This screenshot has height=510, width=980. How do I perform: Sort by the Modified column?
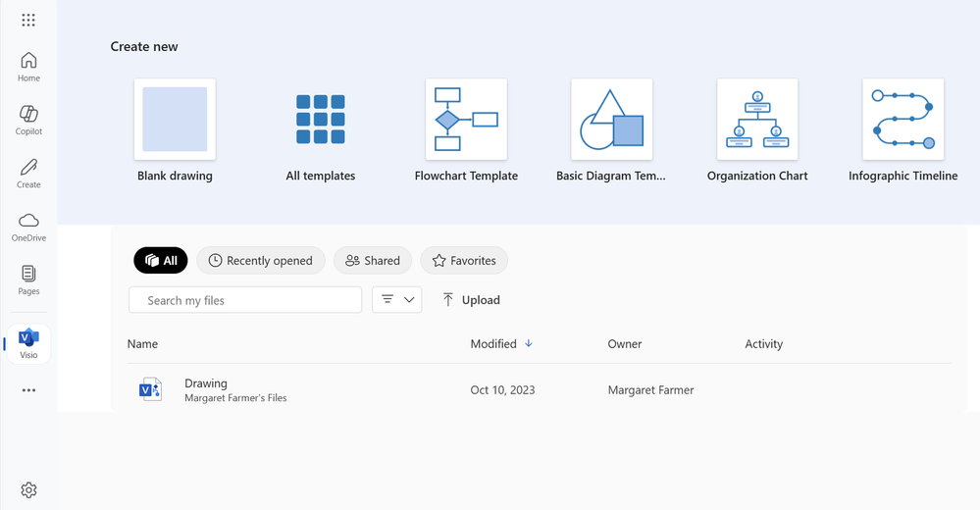point(493,343)
